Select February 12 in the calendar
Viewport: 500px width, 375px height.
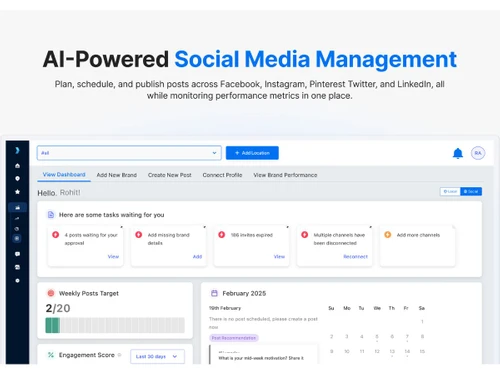[x=377, y=351]
